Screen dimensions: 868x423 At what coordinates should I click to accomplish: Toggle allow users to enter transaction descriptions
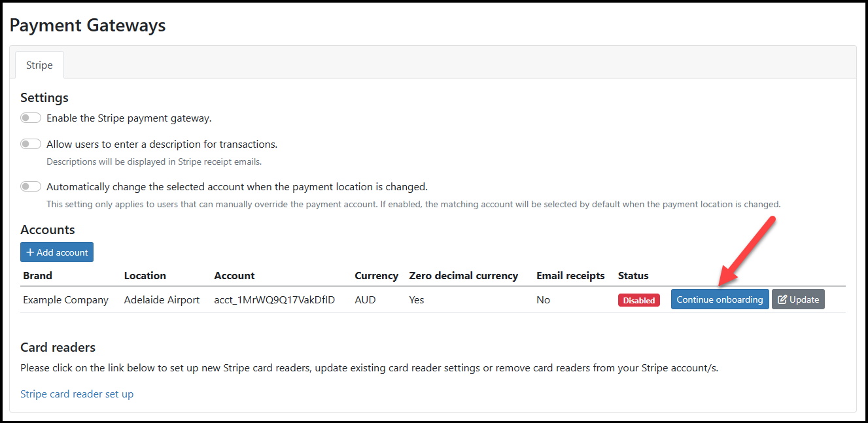click(x=31, y=144)
